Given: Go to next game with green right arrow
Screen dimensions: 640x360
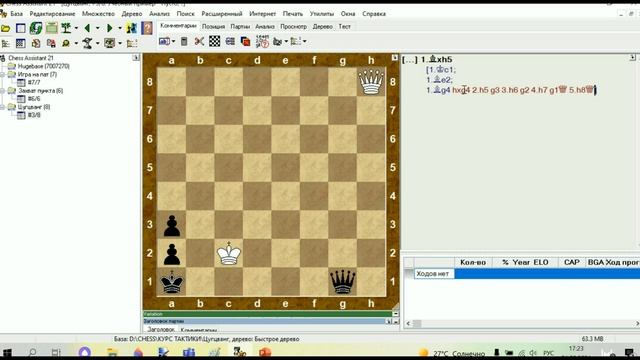Looking at the screenshot, I should (109, 28).
